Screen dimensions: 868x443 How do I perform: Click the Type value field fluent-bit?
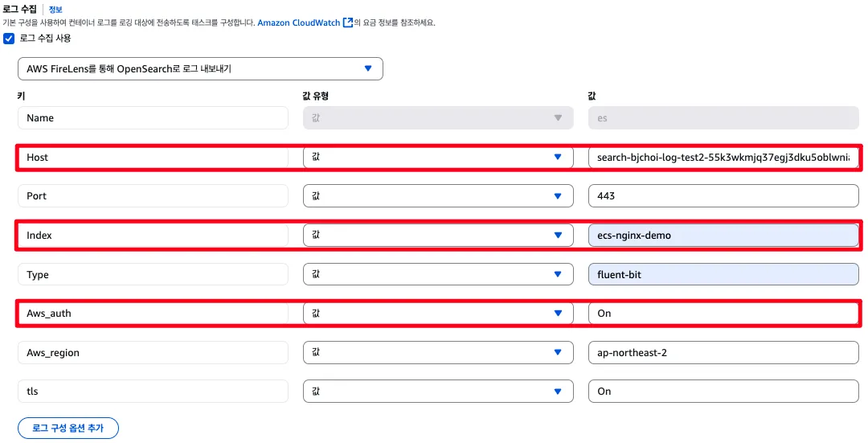click(x=723, y=275)
